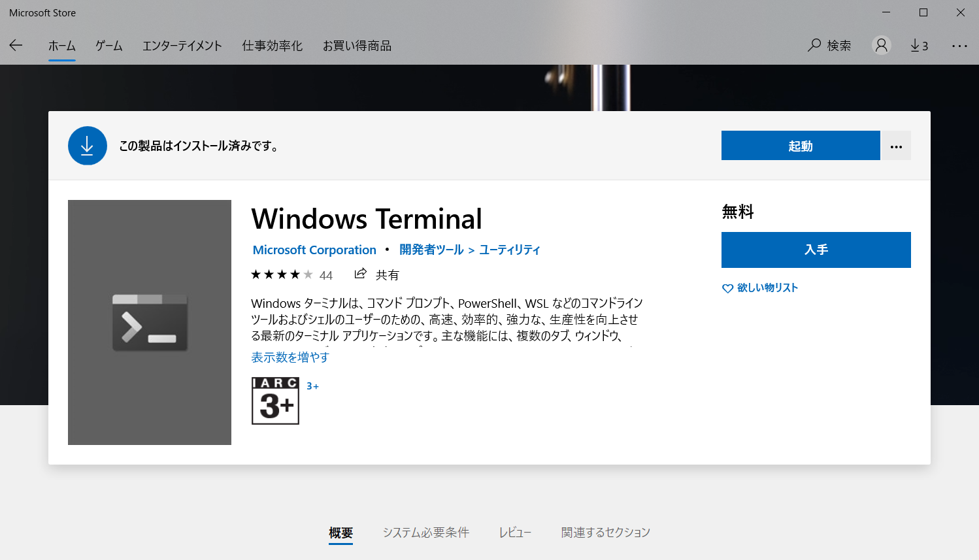The height and width of the screenshot is (560, 979).
Task: Click the blue installed-download badge icon
Action: pyautogui.click(x=87, y=145)
